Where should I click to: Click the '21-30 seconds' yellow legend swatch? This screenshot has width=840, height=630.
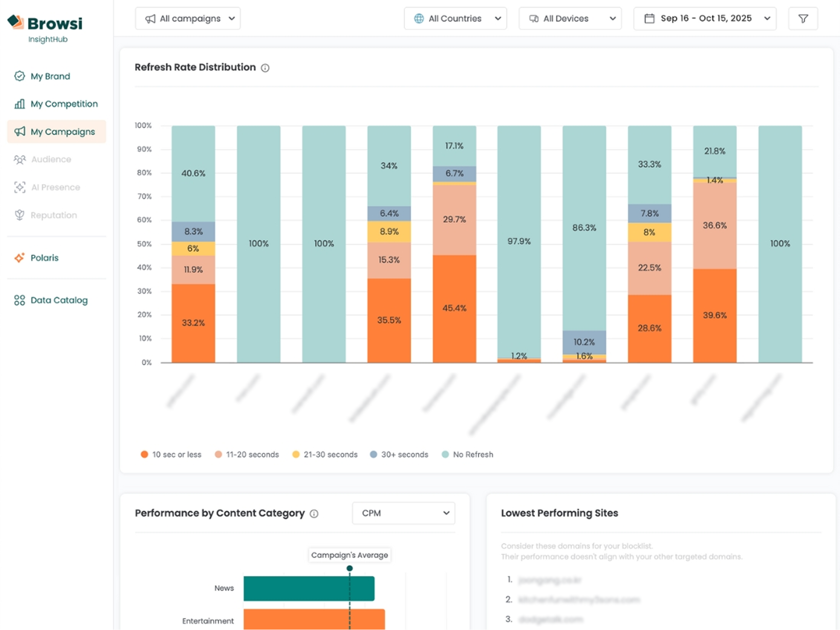pos(296,455)
